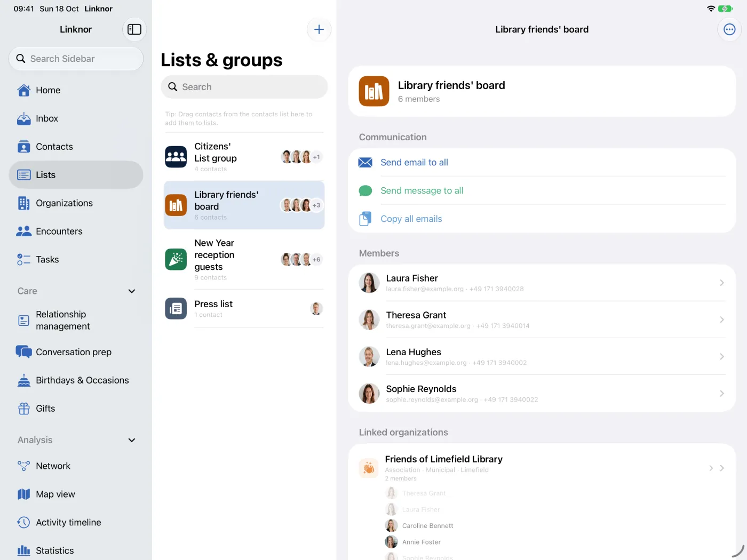
Task: Click the green message bubble icon
Action: (365, 191)
